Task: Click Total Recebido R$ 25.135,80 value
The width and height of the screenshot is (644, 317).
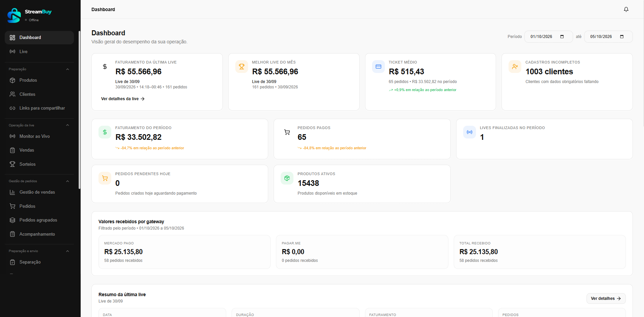Action: (x=479, y=252)
